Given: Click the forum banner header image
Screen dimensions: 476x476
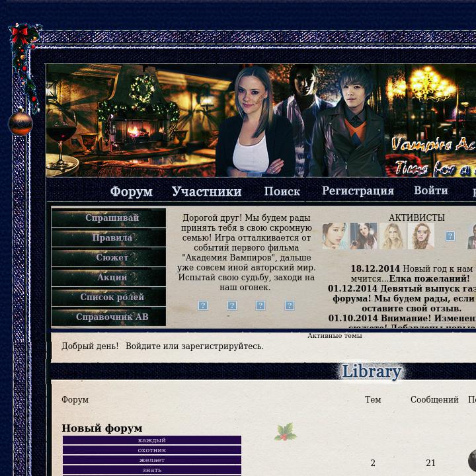Looking at the screenshot, I should tap(260, 120).
